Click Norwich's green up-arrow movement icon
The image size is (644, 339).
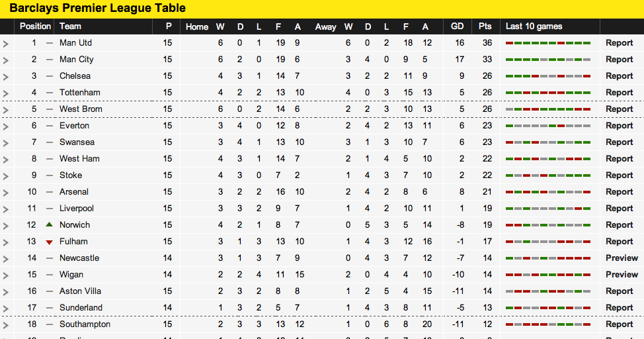click(49, 224)
